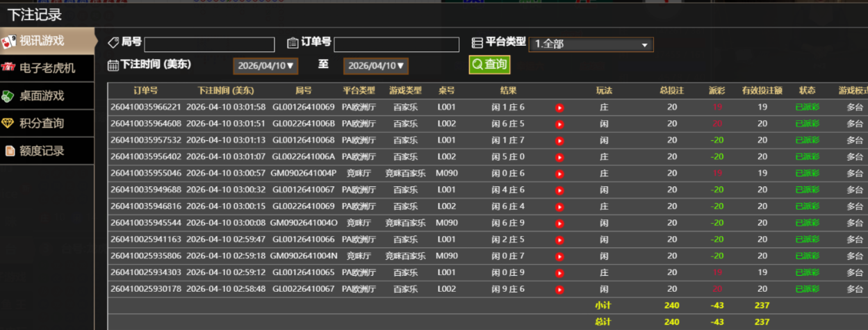Play video replay for order 260410035949688
The height and width of the screenshot is (330, 868).
[x=559, y=190]
